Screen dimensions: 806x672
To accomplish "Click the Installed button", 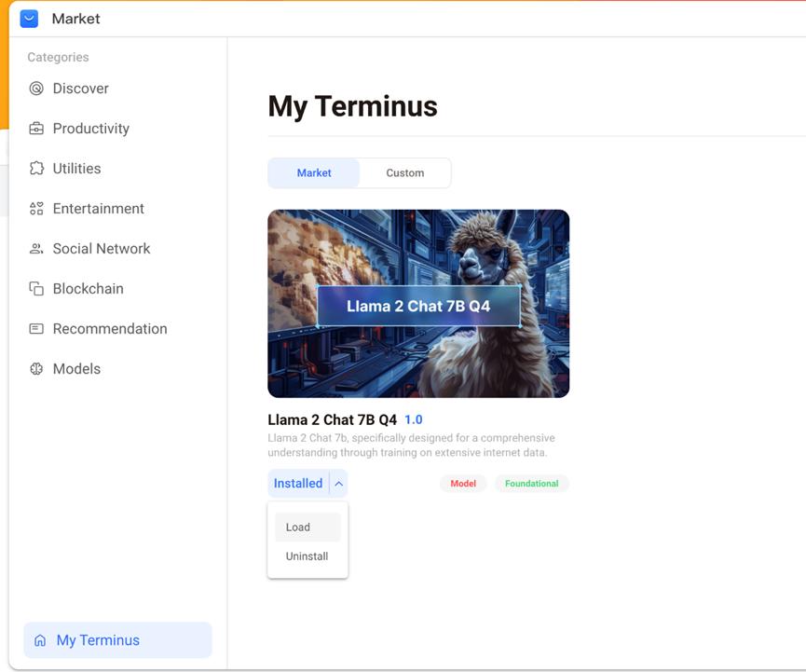I will [298, 484].
